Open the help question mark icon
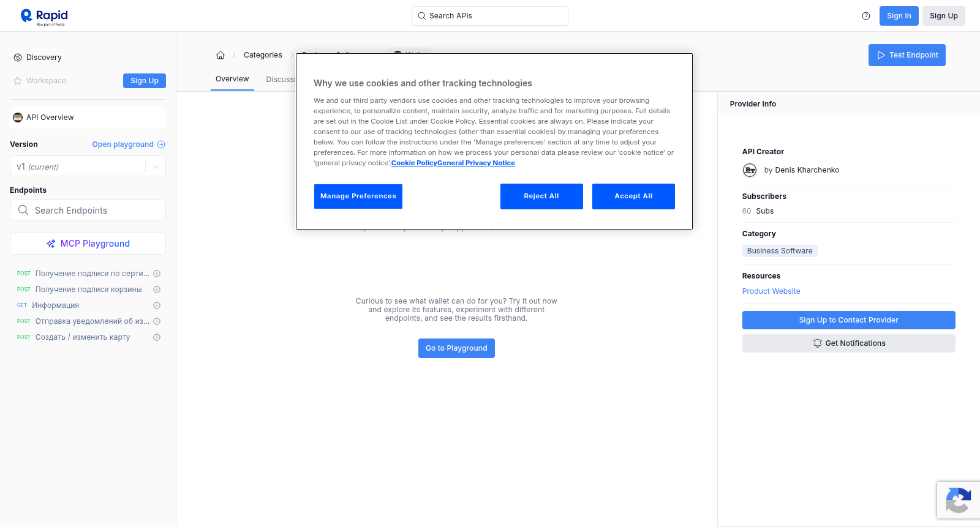 [866, 16]
